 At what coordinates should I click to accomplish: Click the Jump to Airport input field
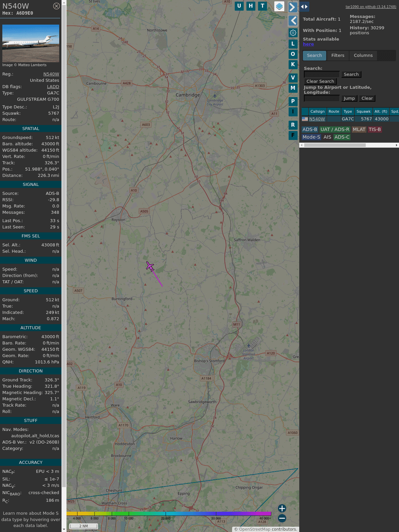click(x=322, y=98)
